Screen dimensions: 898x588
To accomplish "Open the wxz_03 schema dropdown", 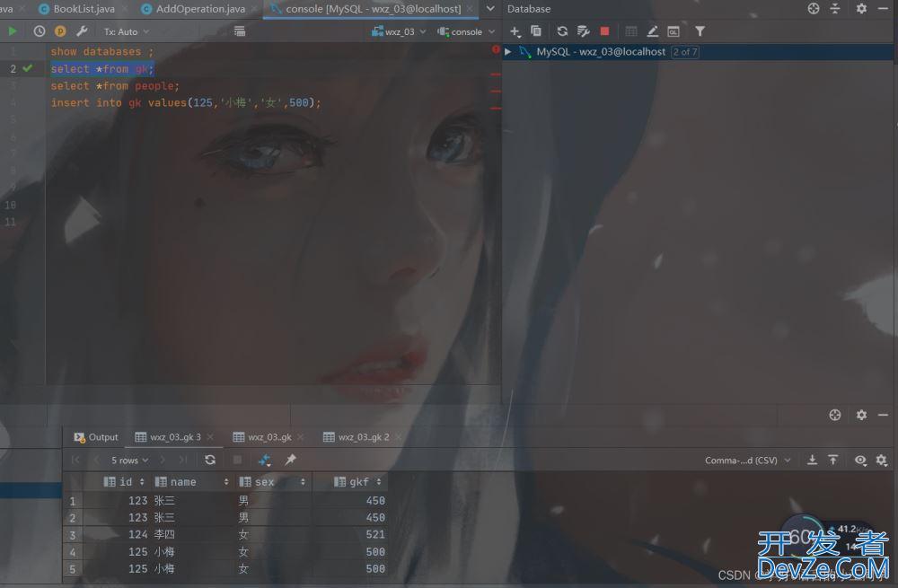I will pyautogui.click(x=399, y=32).
